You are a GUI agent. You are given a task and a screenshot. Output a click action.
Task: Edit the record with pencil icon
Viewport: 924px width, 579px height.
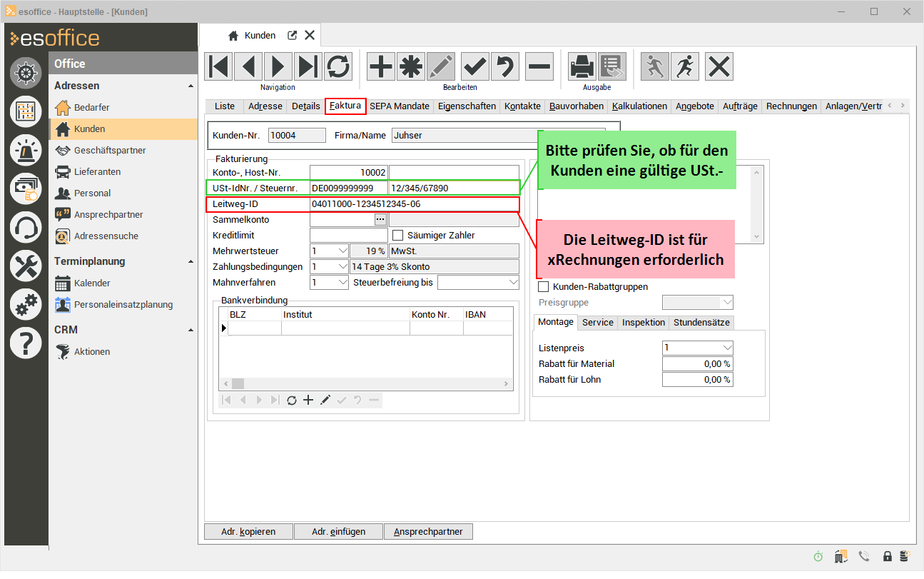pos(441,66)
